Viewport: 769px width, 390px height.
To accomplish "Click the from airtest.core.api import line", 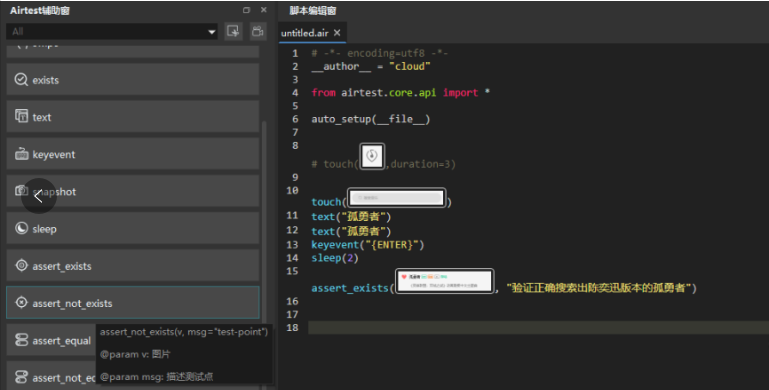I will coord(401,93).
